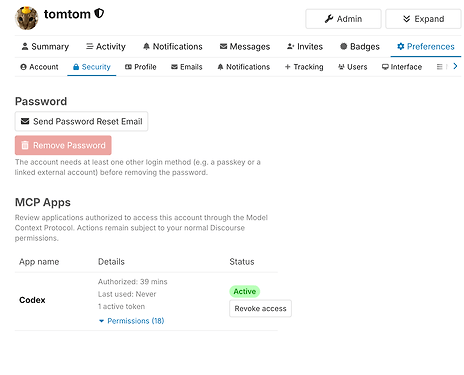Viewport: 464px width, 375px height.
Task: Click the Active status badge
Action: point(245,291)
